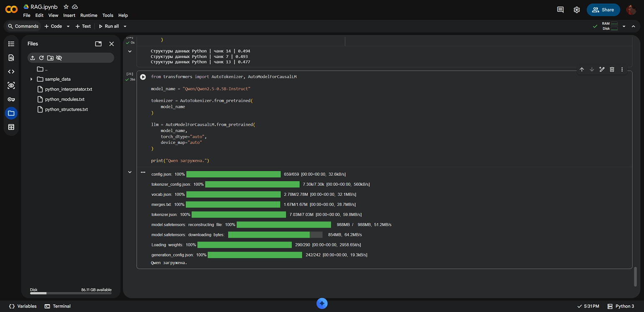Run the Qwen model loading cell

[143, 77]
